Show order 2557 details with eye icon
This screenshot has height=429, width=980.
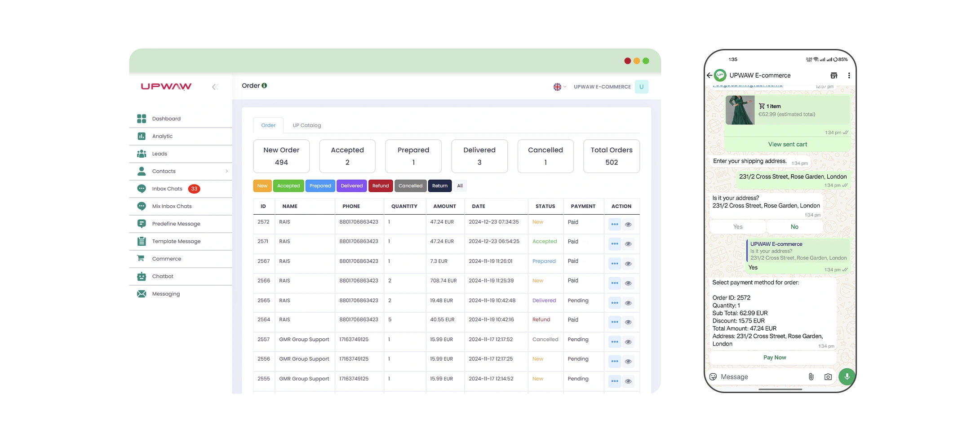[628, 342]
